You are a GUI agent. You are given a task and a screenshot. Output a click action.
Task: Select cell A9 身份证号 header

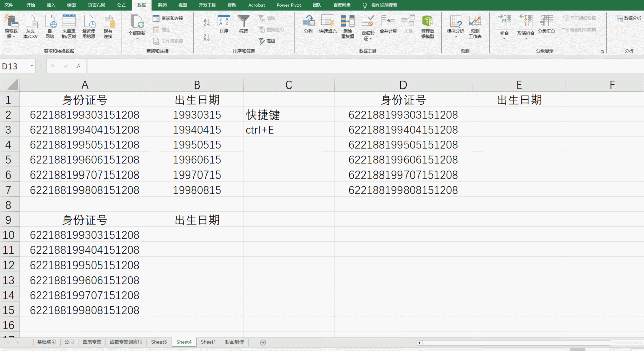[85, 220]
